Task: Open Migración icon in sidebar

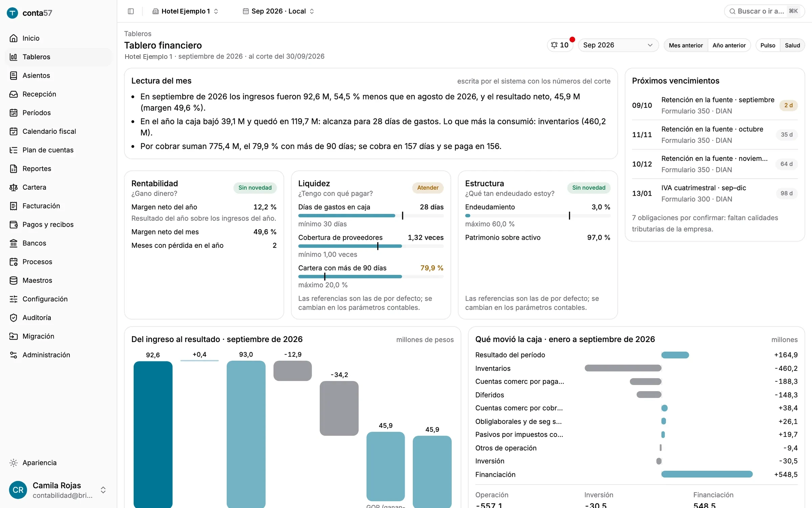Action: 14,336
